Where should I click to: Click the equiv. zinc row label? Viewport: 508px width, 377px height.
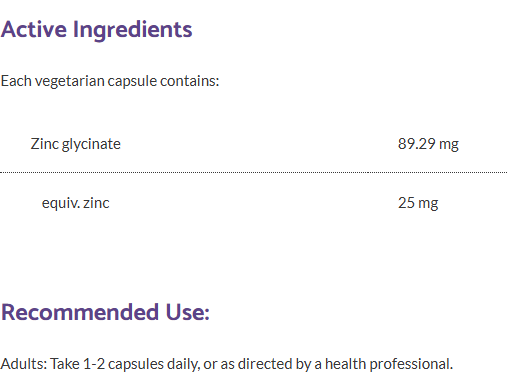click(76, 203)
